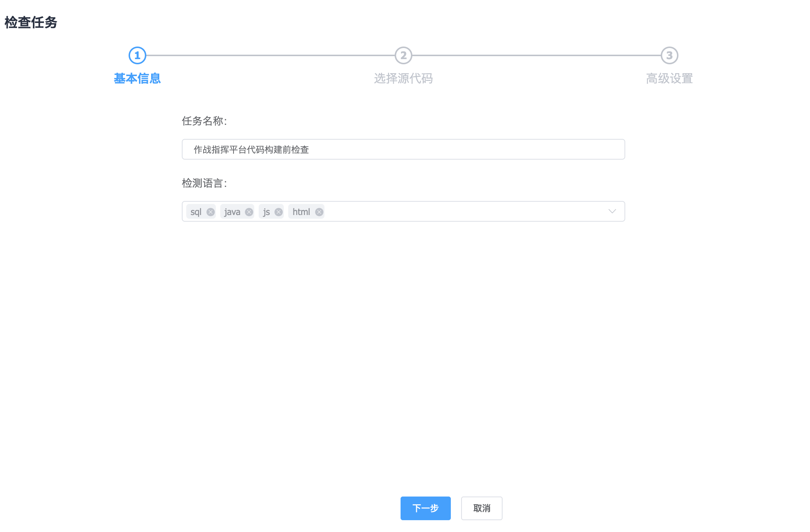Remove the js language tag
Viewport: 810px width, 532px height.
(x=279, y=212)
